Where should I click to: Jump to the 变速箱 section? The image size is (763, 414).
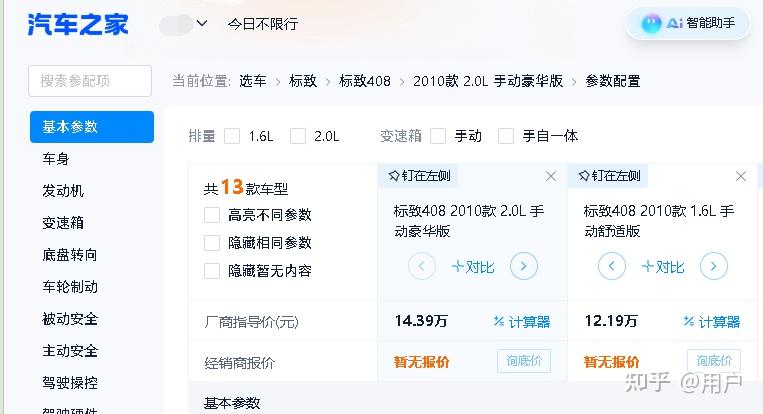click(x=63, y=223)
